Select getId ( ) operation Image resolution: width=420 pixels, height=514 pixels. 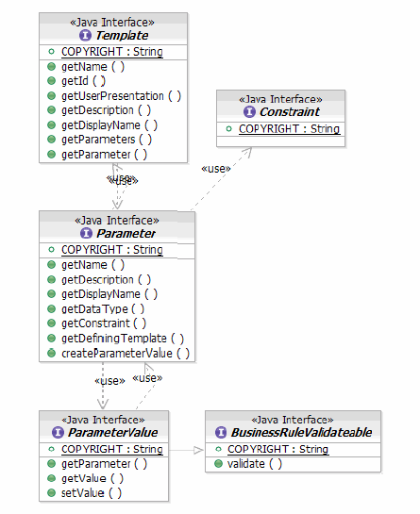click(x=84, y=81)
